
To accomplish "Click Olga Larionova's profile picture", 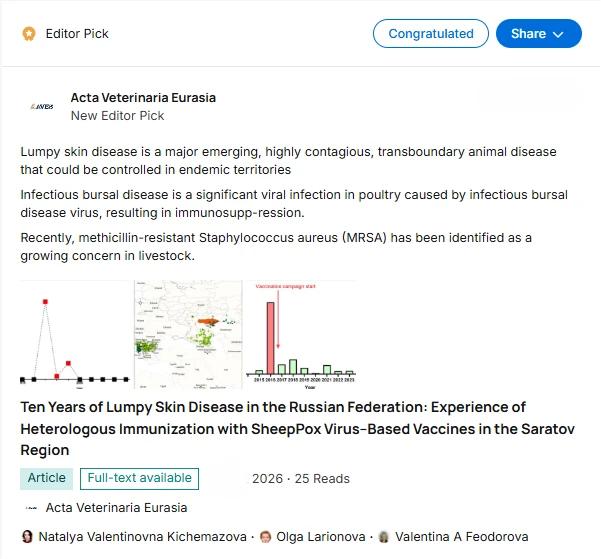I will tap(265, 536).
